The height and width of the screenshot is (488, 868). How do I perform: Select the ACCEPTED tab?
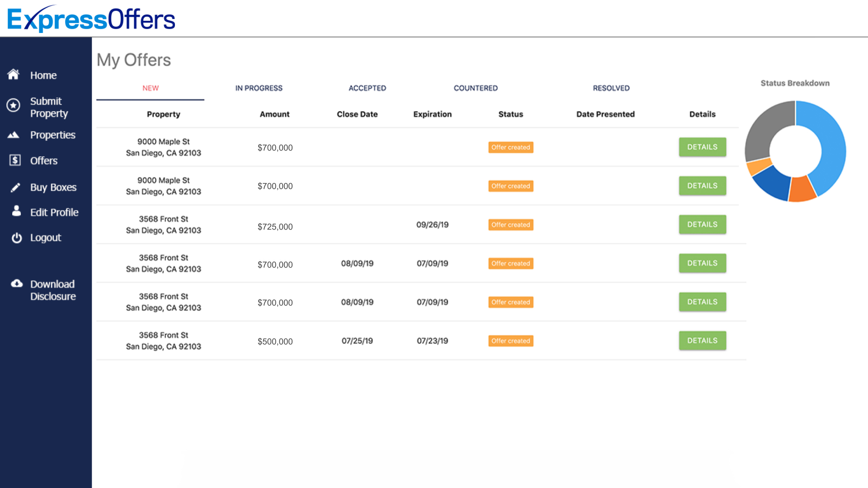(367, 88)
